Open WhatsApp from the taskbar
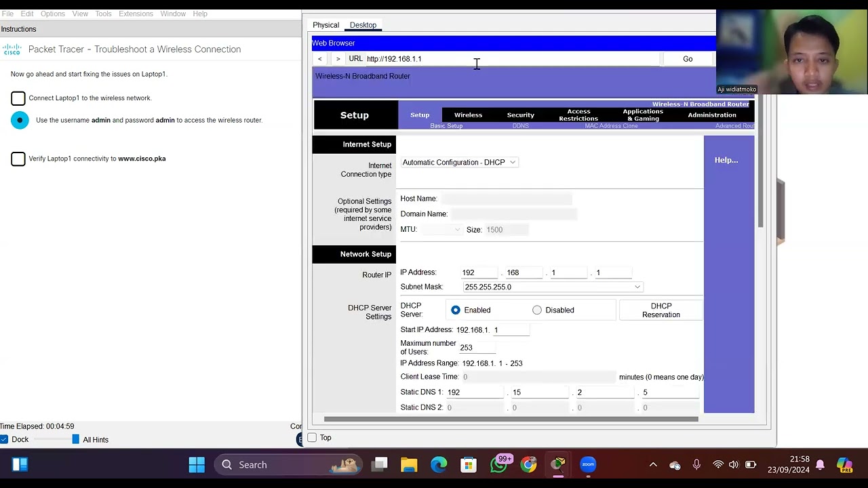This screenshot has height=488, width=868. 498,465
